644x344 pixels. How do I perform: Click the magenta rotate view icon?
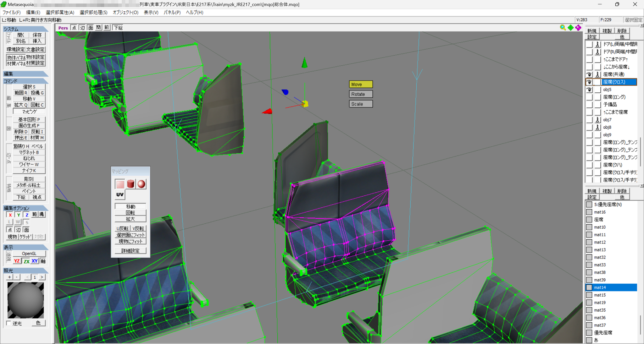point(578,28)
